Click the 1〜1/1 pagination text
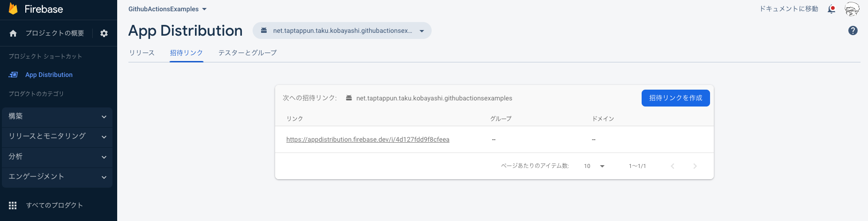 [637, 166]
